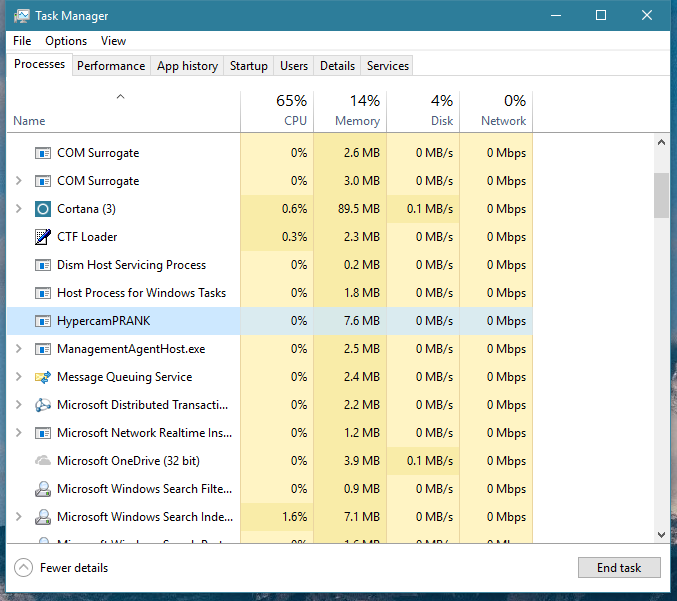Switch to the Services tab
The image size is (677, 601).
388,66
